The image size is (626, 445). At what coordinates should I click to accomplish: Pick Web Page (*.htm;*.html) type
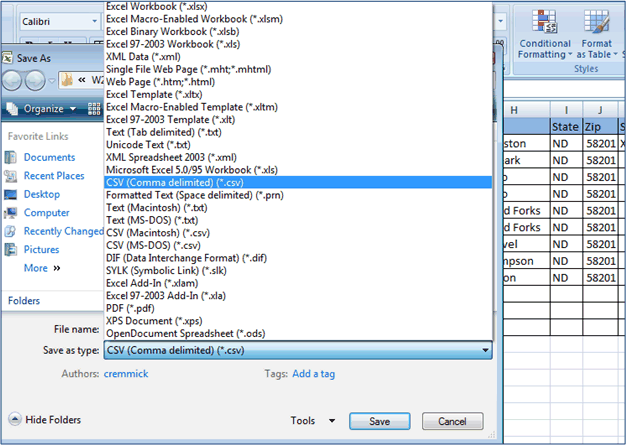pos(298,82)
